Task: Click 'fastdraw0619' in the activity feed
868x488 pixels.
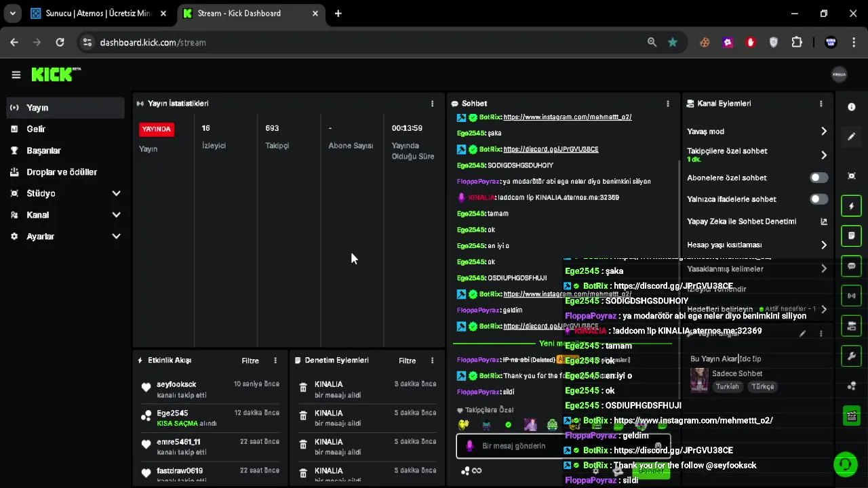Action: [180, 470]
